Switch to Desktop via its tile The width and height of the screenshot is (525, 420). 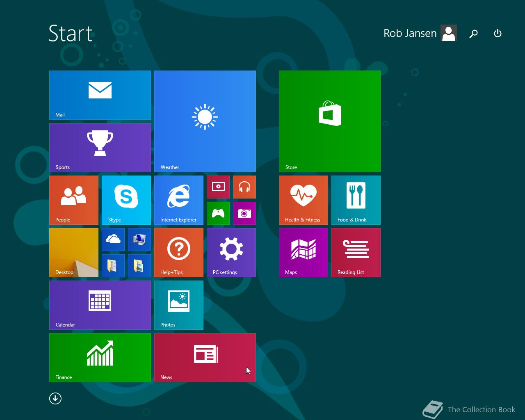pyautogui.click(x=74, y=253)
